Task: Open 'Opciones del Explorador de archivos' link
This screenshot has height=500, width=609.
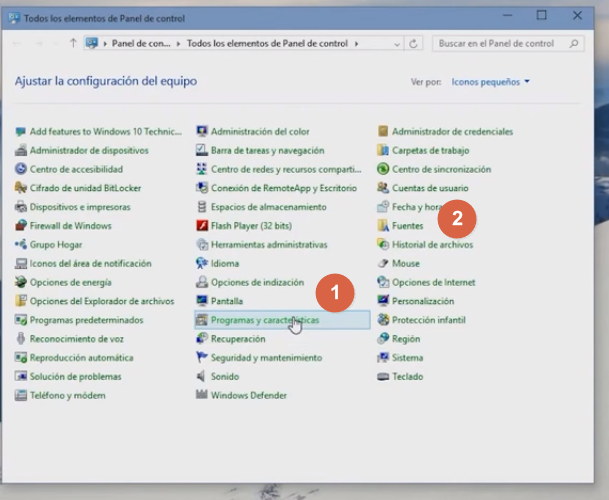Action: pos(102,301)
